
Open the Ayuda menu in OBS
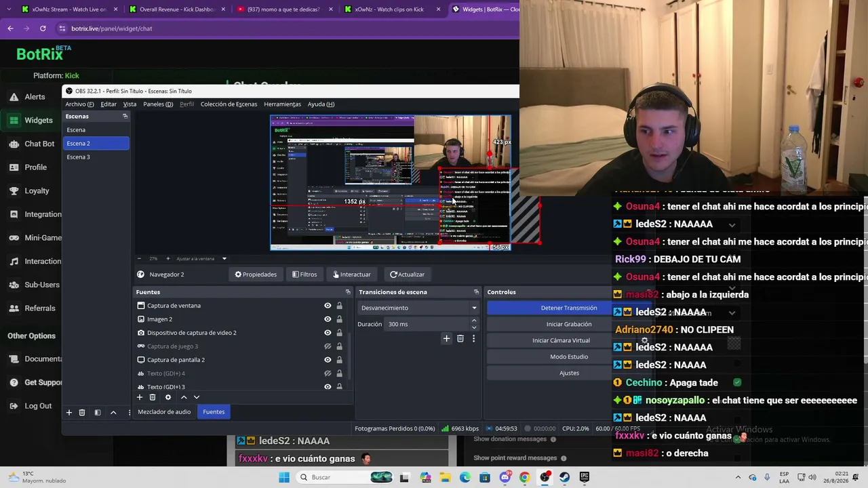321,104
